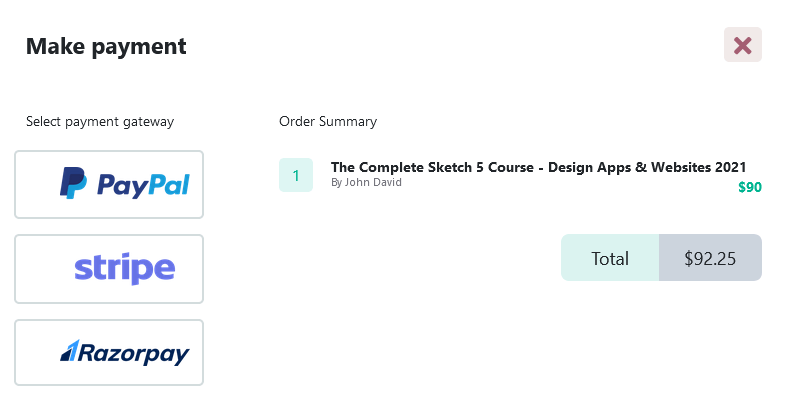Viewport: 794px width, 400px height.
Task: Select the PayPal payment gateway card
Action: pyautogui.click(x=109, y=184)
